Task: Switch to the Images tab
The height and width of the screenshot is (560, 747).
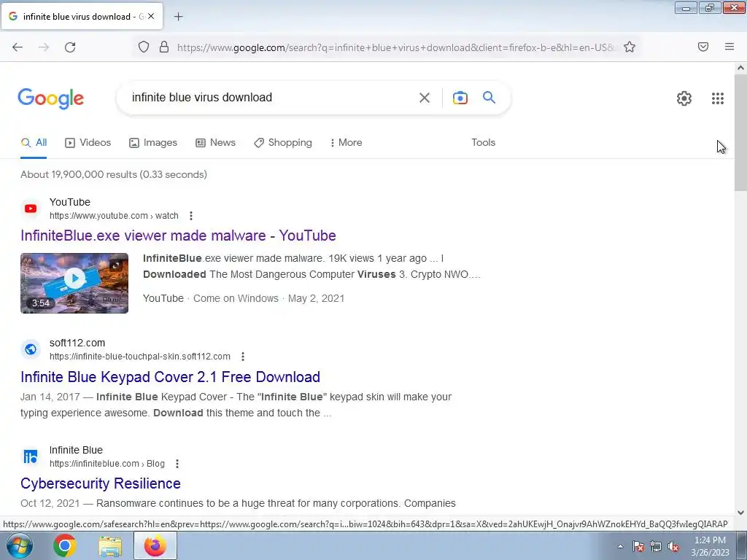Action: (153, 142)
